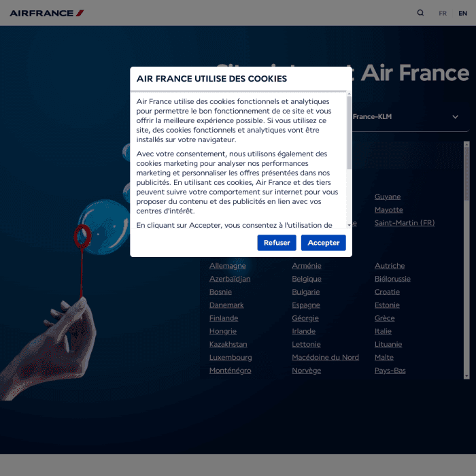Expand the France-KLM dropdown chevron
Image resolution: width=476 pixels, height=476 pixels.
[455, 117]
